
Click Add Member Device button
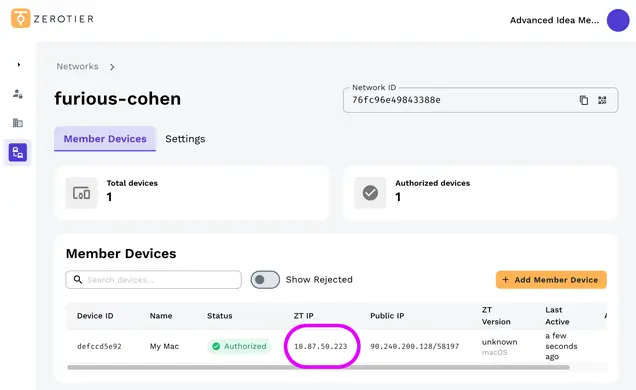[551, 280]
